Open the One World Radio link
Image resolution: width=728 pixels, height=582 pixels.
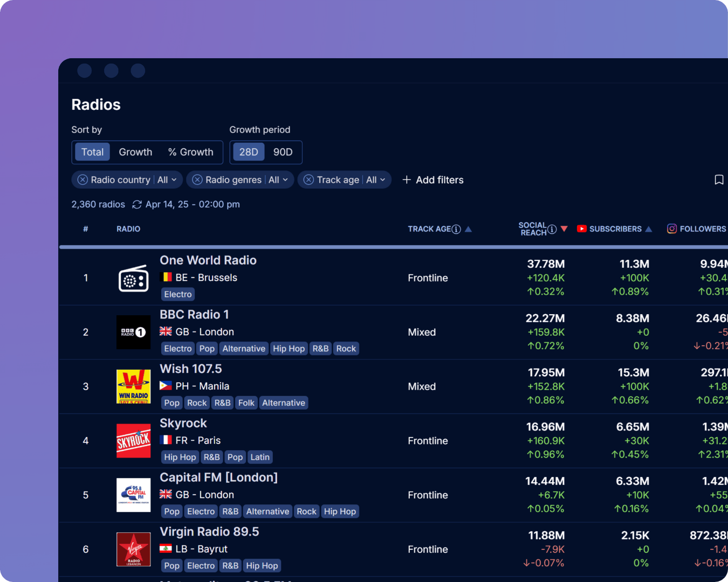pyautogui.click(x=208, y=260)
